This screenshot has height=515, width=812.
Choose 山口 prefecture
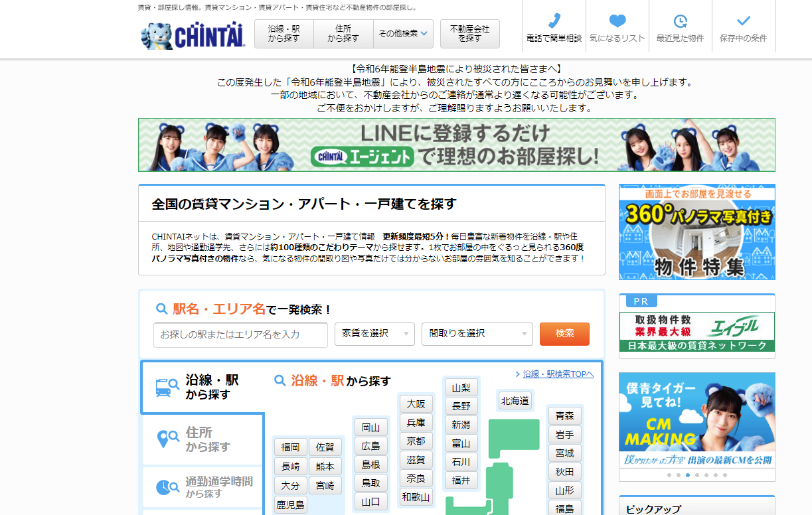point(371,502)
